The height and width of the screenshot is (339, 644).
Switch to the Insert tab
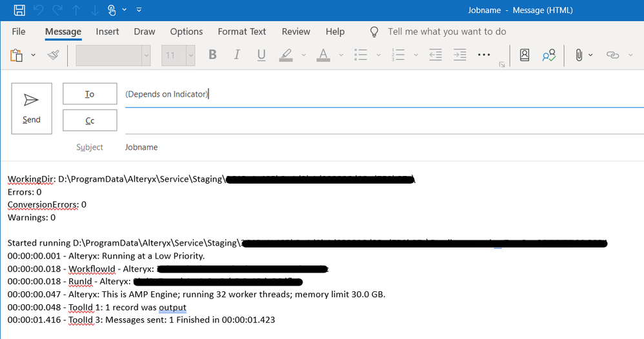click(107, 32)
